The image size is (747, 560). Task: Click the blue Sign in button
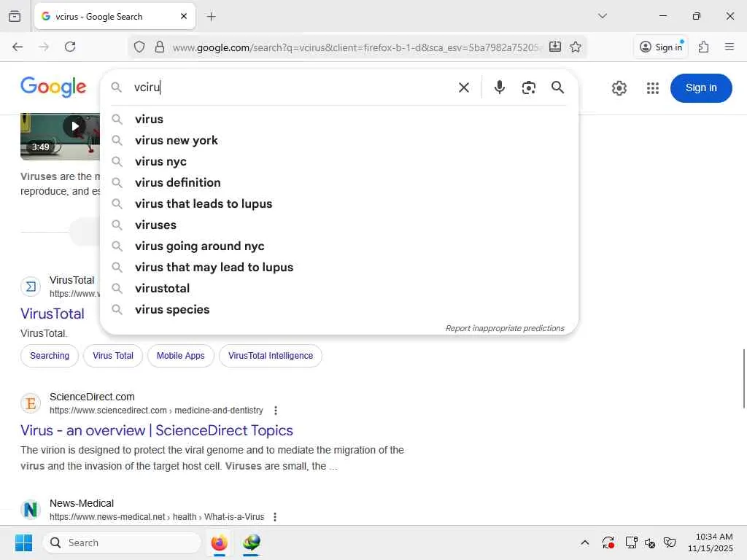[x=701, y=88]
